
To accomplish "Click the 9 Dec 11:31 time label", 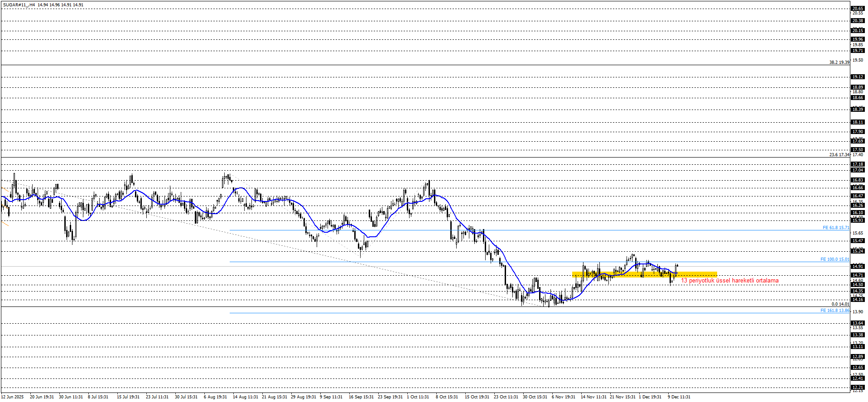I will [679, 397].
